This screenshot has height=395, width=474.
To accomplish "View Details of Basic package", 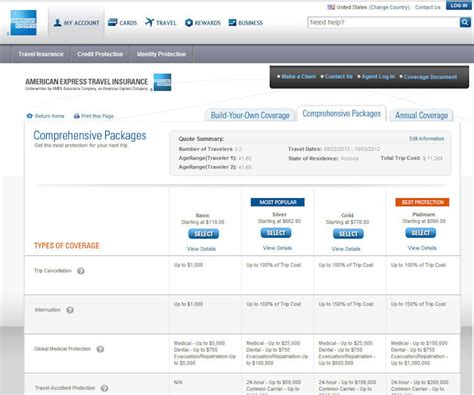I will [x=201, y=249].
